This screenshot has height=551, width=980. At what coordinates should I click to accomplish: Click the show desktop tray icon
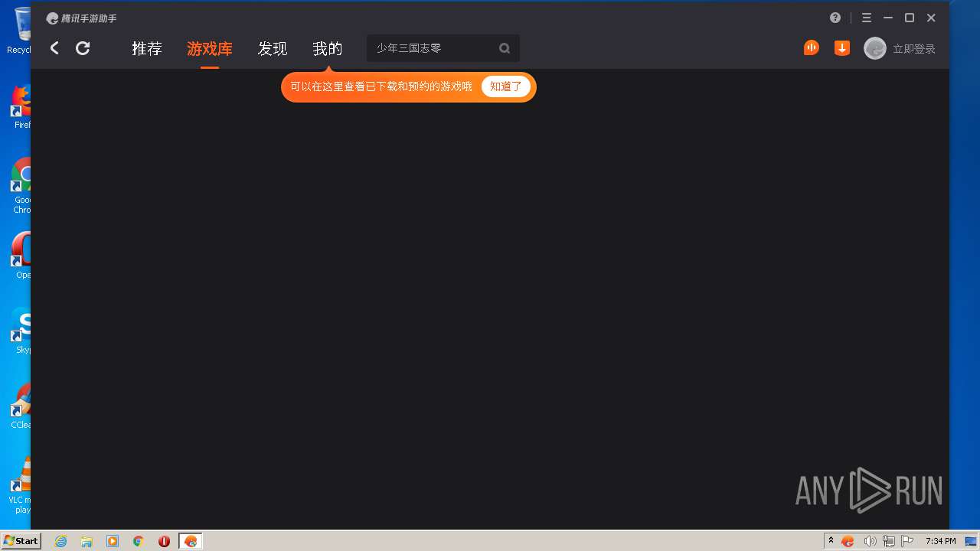971,541
